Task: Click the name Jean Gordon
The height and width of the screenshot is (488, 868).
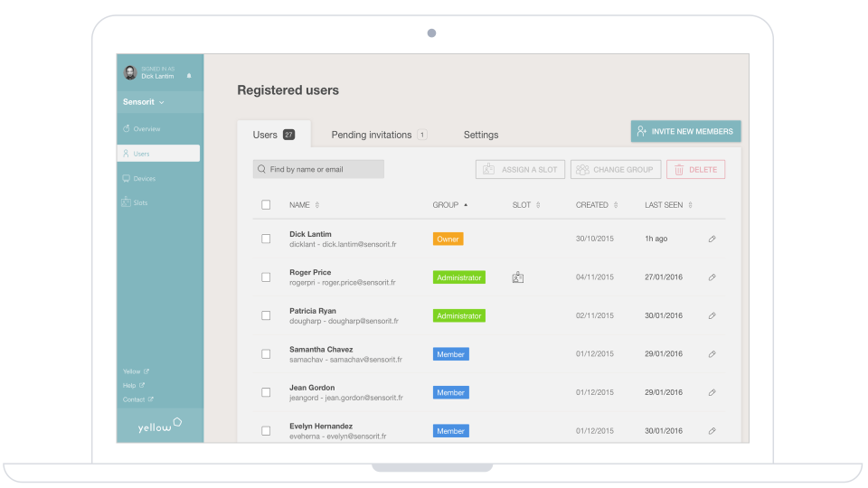Action: pyautogui.click(x=312, y=388)
